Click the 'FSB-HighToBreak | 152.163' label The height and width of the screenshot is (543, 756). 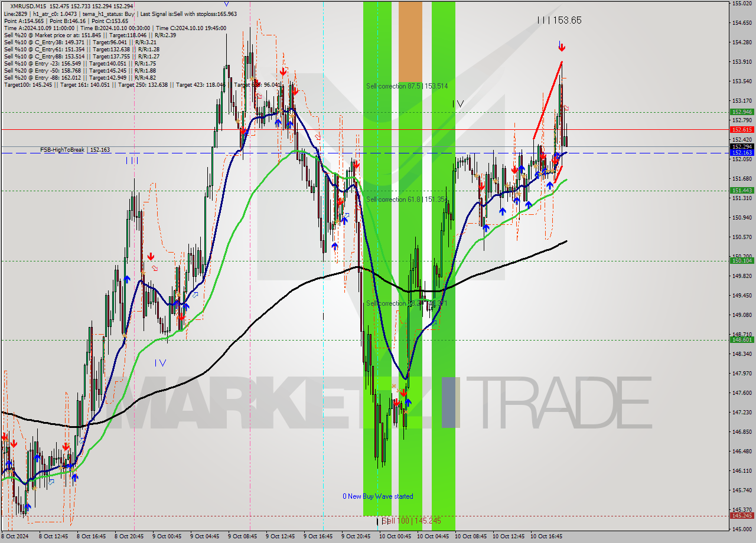[75, 150]
